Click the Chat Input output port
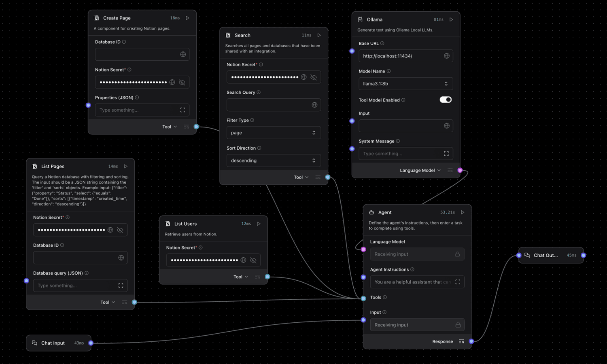 point(91,343)
